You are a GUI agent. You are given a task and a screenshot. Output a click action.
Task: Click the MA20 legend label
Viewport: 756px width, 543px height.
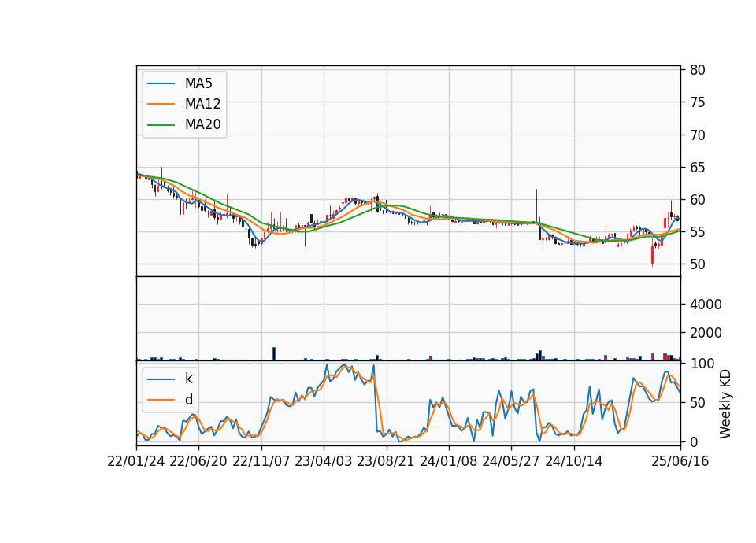(x=202, y=124)
